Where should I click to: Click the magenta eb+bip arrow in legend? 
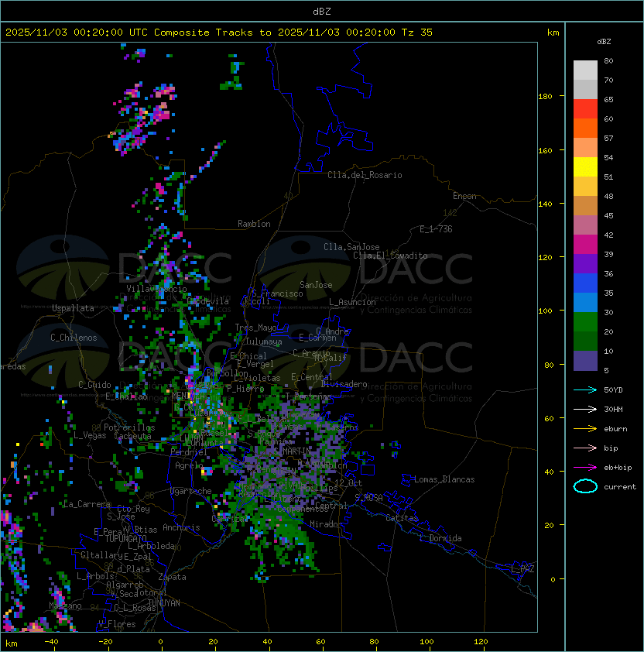point(585,468)
